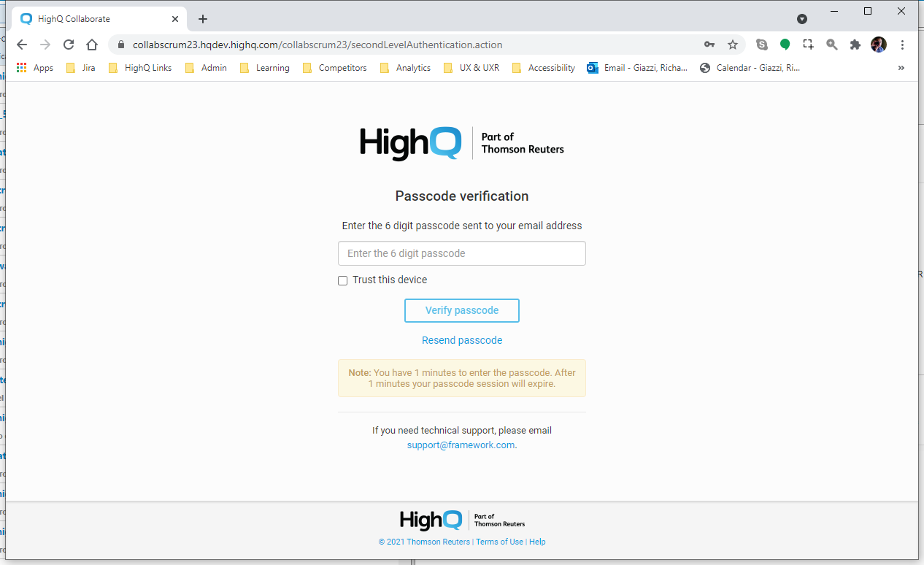The image size is (924, 565).
Task: Open the saved passwords key icon
Action: pos(709,45)
